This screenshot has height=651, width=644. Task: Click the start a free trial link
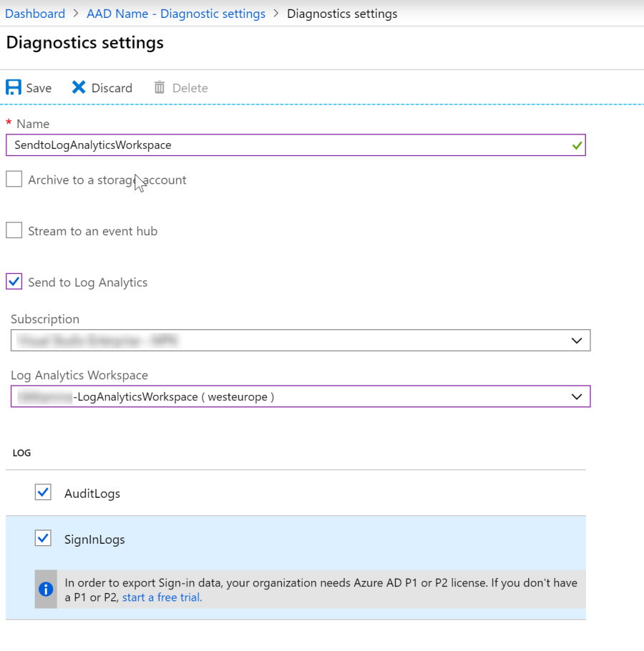pos(161,597)
